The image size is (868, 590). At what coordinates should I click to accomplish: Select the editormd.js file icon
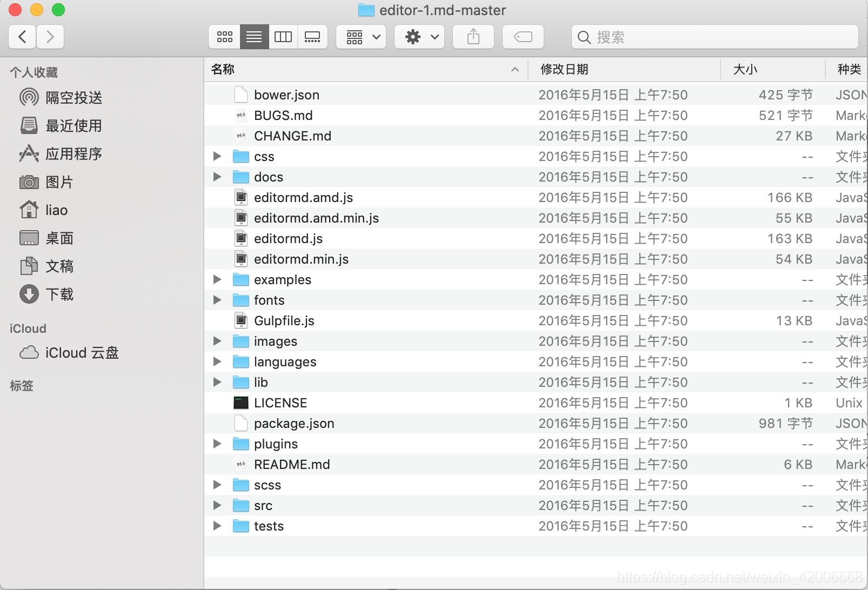pyautogui.click(x=241, y=238)
